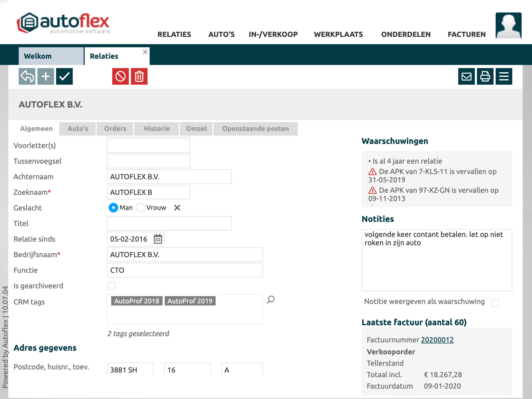Click into the Functie input field
This screenshot has height=399, width=532.
coord(185,270)
